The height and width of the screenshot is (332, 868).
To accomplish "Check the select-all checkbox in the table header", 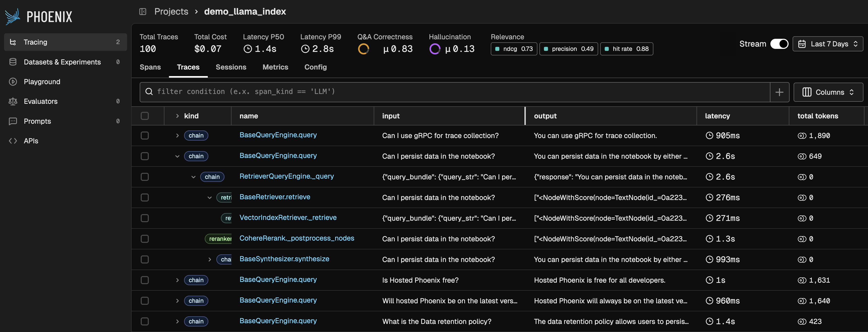I will (144, 116).
